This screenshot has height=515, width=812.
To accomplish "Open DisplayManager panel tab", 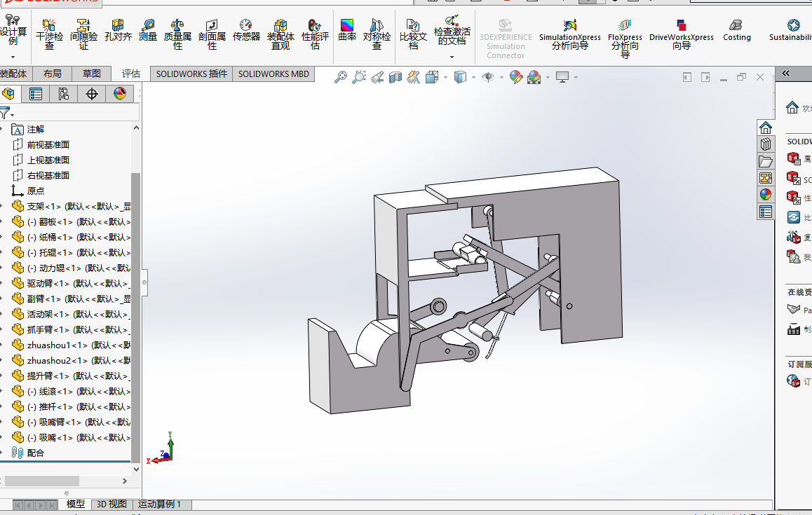I will [x=120, y=94].
